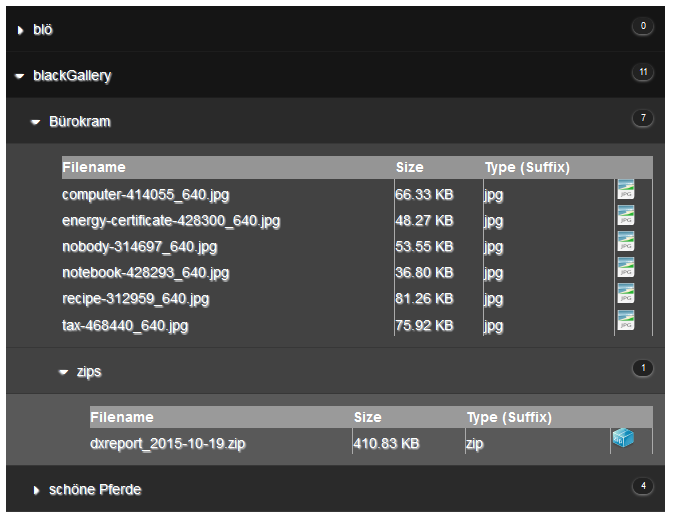Image resolution: width=673 pixels, height=522 pixels.
Task: Click ZIP archive icon for dxreport_2015-10-19.zip
Action: pos(623,440)
